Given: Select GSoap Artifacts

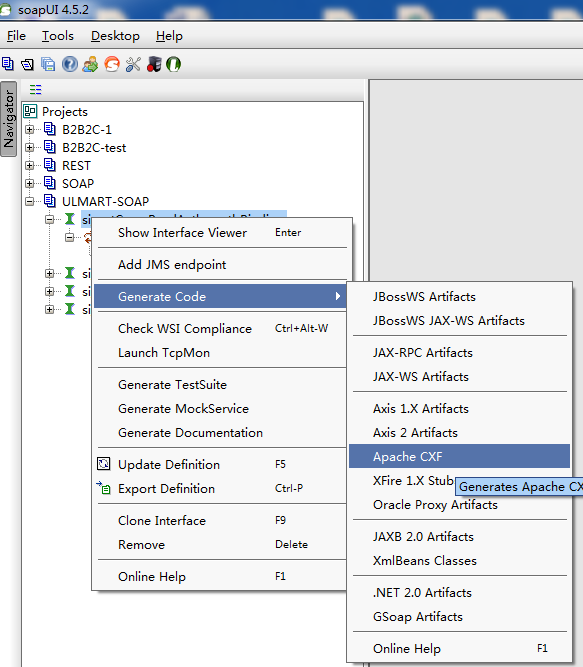Looking at the screenshot, I should click(x=459, y=617).
